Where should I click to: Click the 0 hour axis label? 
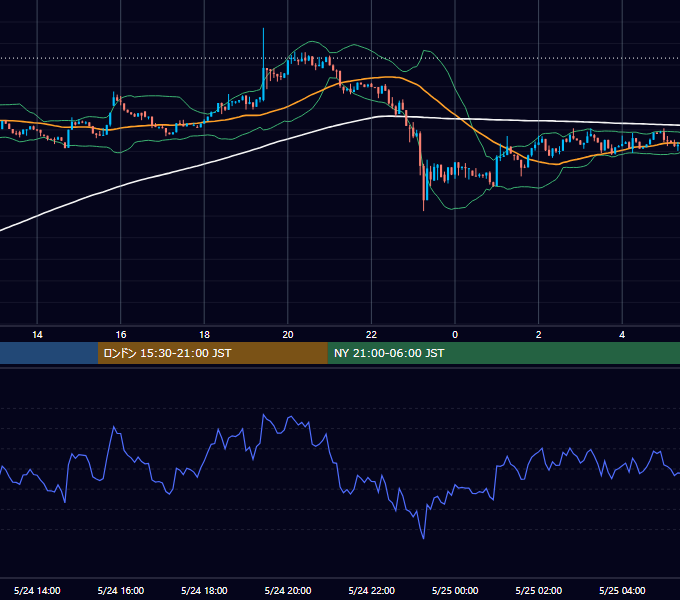(455, 335)
